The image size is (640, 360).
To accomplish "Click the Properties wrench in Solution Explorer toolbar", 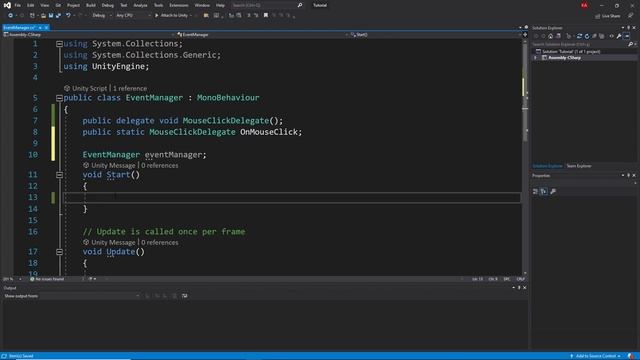I will (619, 36).
